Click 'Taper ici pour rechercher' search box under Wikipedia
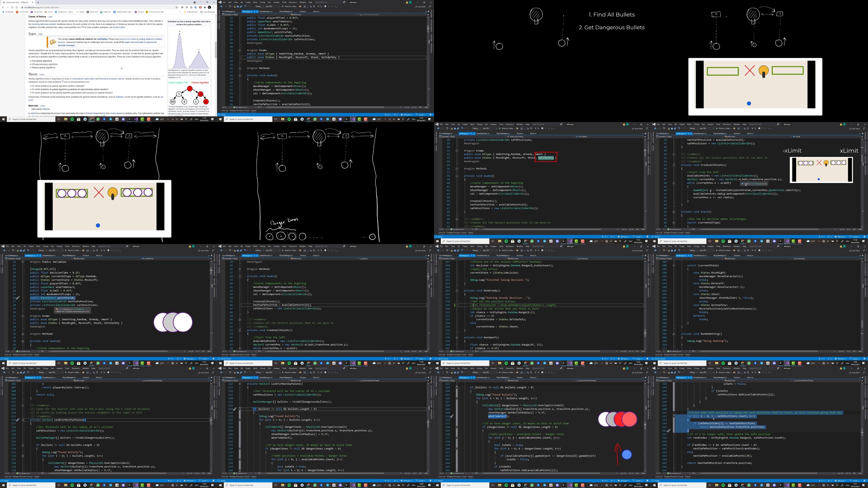Screen dimensions: 868x488 tap(31, 119)
